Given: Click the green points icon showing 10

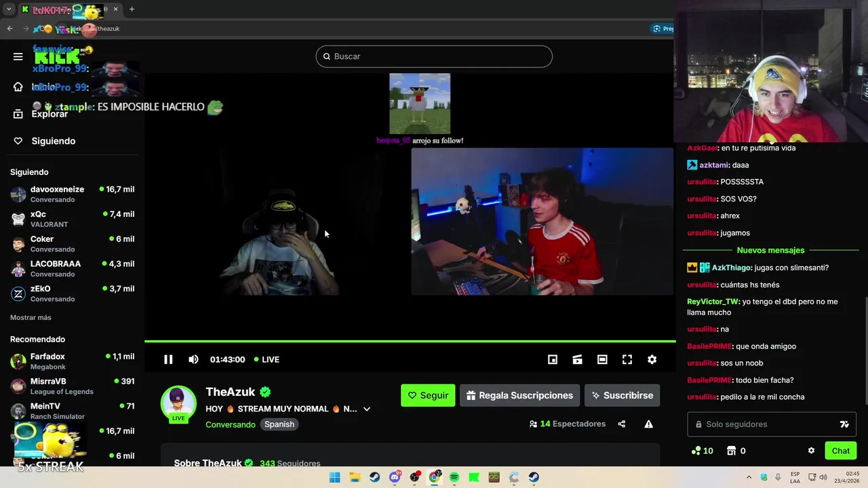Looking at the screenshot, I should 702,451.
